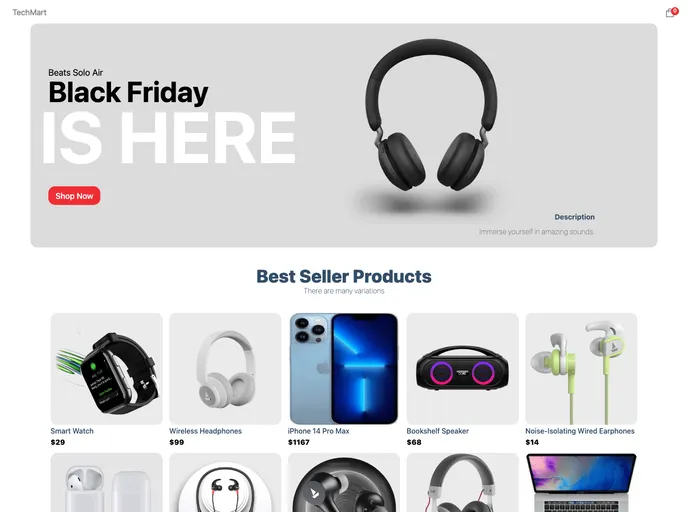Click the black headphones banner image

pos(431,125)
